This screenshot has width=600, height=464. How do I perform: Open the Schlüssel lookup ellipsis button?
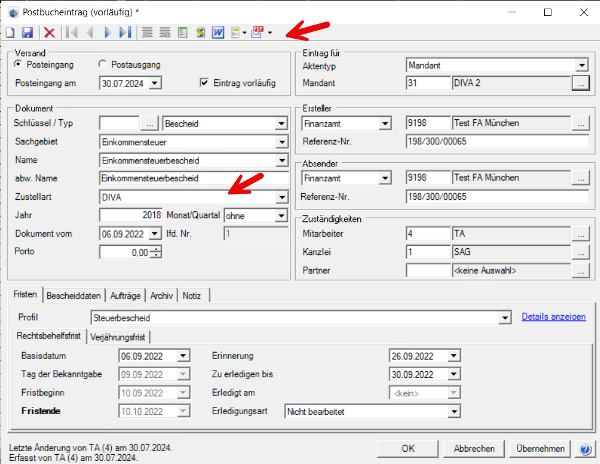tap(150, 124)
